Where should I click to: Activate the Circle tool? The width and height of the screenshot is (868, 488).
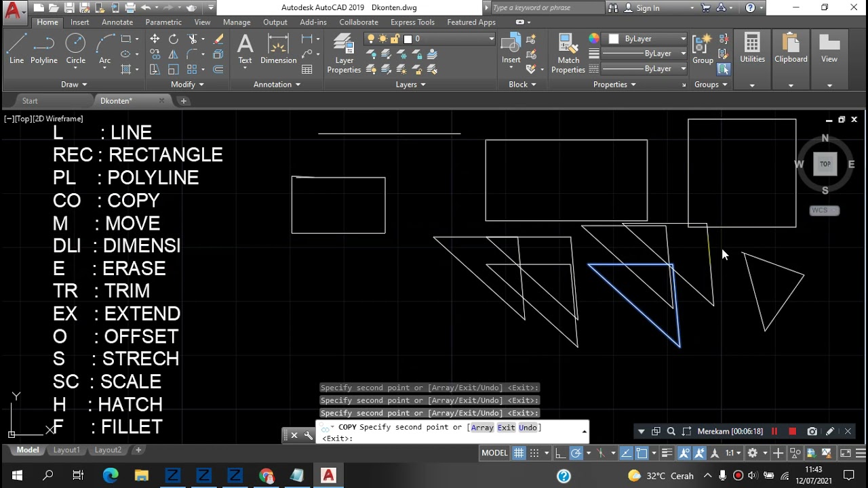[75, 49]
